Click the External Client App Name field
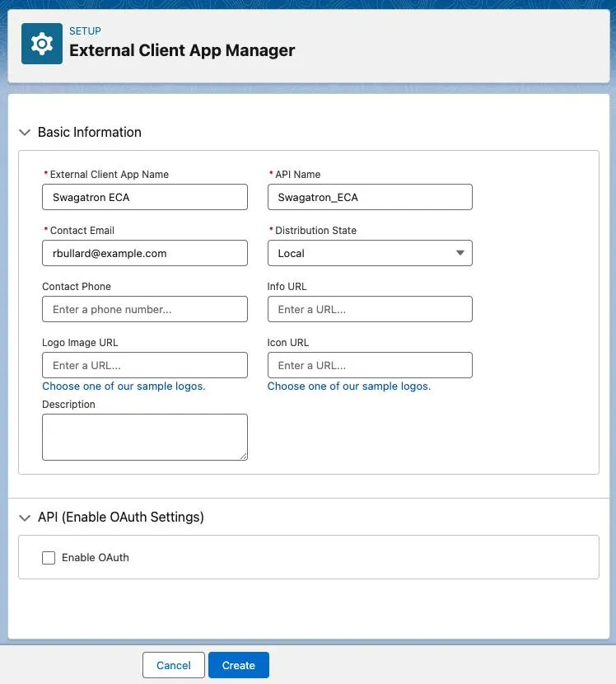 pyautogui.click(x=145, y=197)
